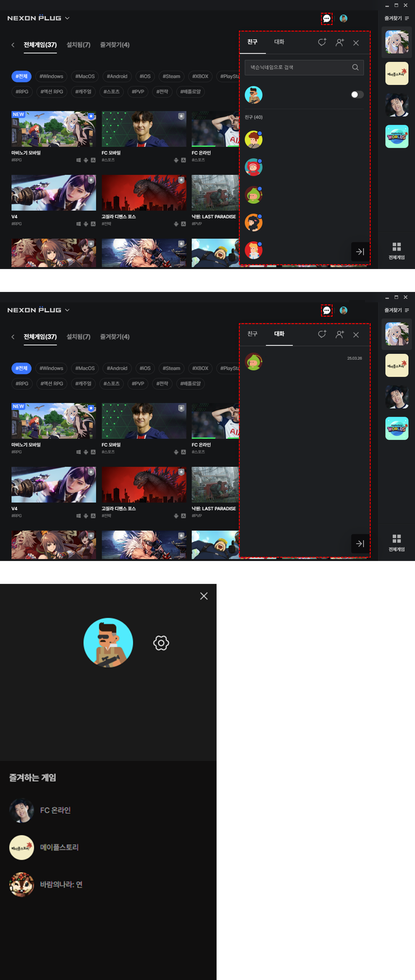Viewport: 415px width, 980px height.
Task: Open the messenger speech bubble icon in header
Action: tap(326, 19)
